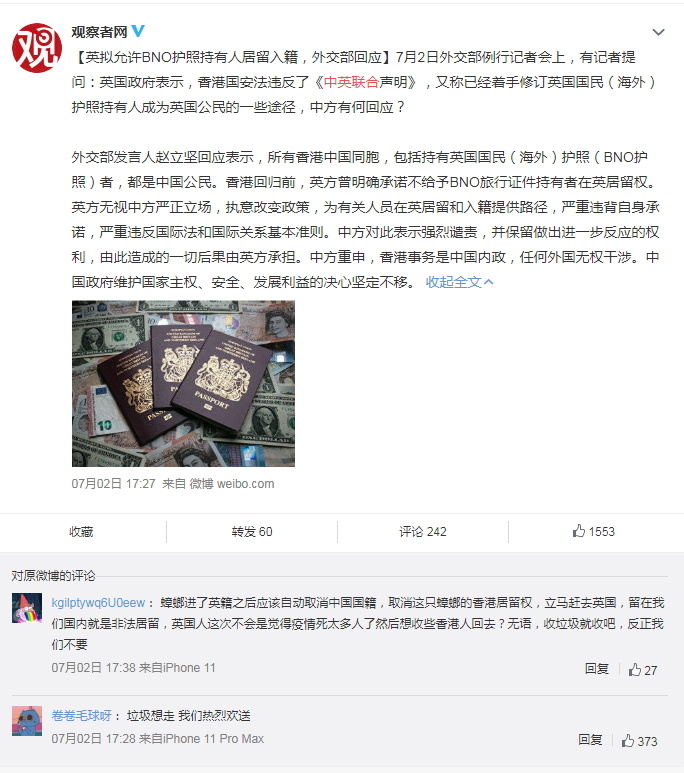Open kgilptywq6U0eew commenter avatar

(x=27, y=609)
